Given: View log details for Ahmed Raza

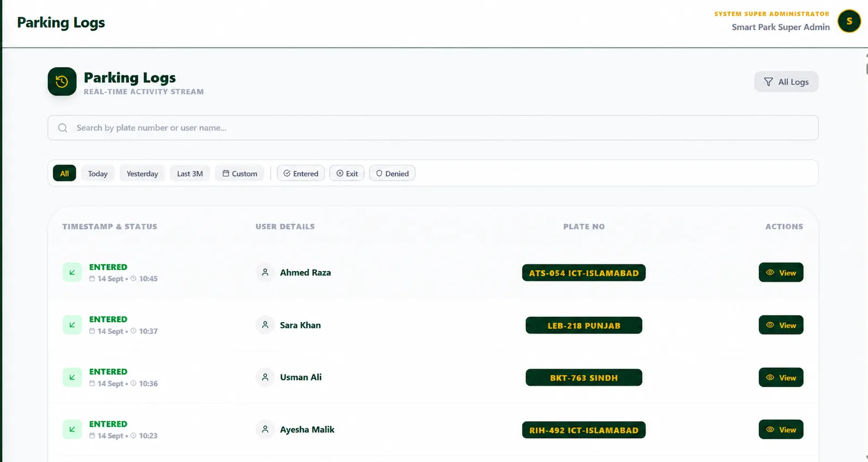Looking at the screenshot, I should coord(781,273).
